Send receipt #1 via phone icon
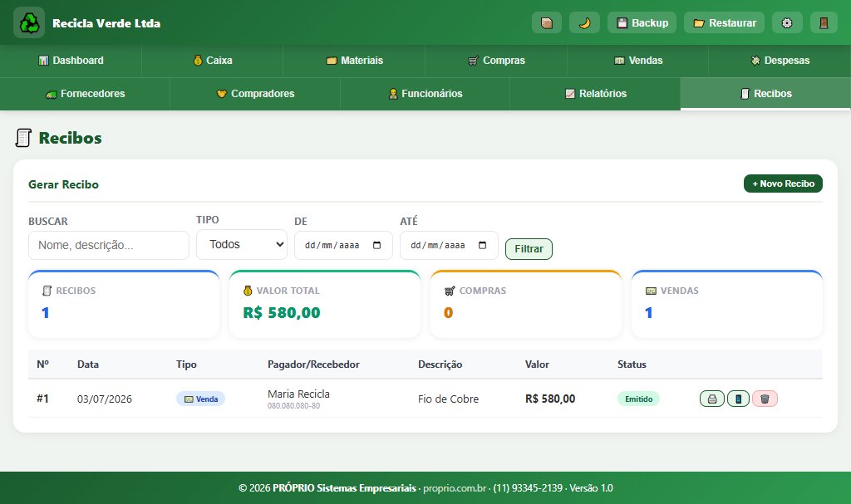Viewport: 851px width, 504px height. (738, 399)
